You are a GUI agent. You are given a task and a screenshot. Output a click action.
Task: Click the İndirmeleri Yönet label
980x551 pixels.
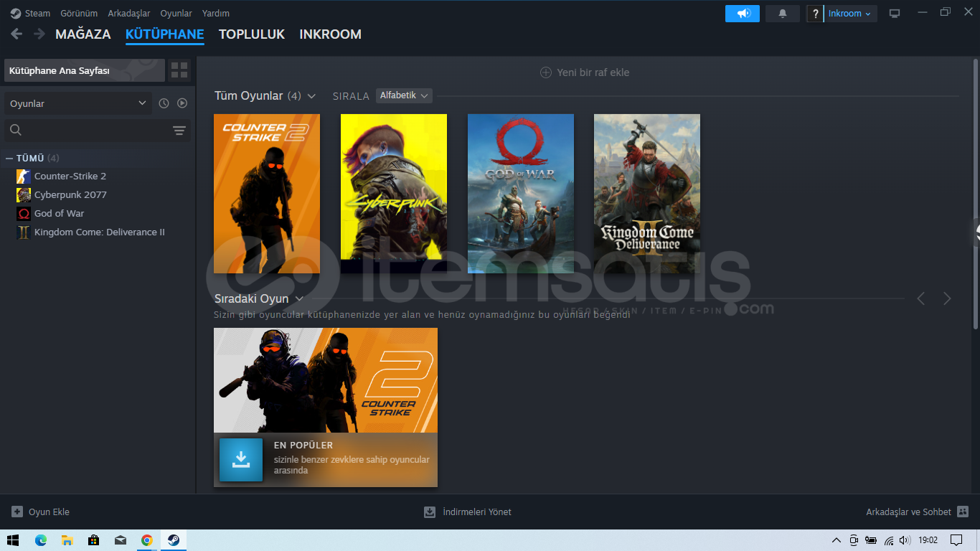[477, 512]
